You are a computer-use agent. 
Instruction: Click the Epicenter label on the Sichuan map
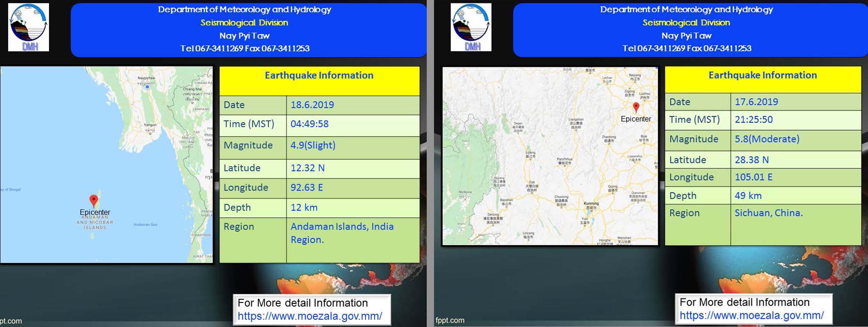[x=636, y=119]
